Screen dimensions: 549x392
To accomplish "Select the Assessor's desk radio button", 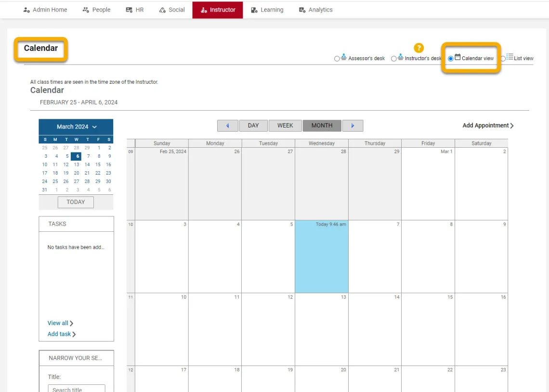I will 337,59.
